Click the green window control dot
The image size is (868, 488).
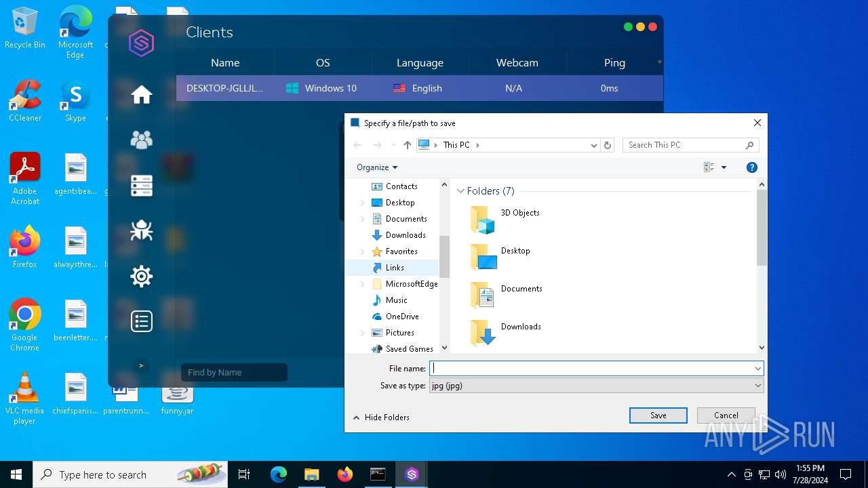coord(628,27)
